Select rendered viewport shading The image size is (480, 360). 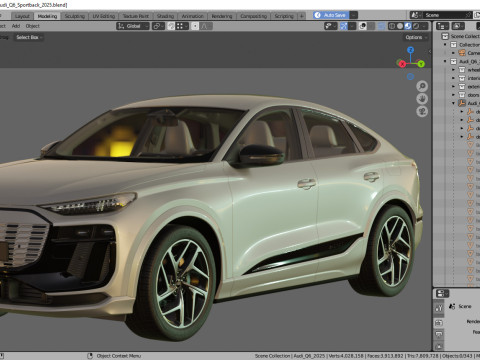[x=416, y=26]
